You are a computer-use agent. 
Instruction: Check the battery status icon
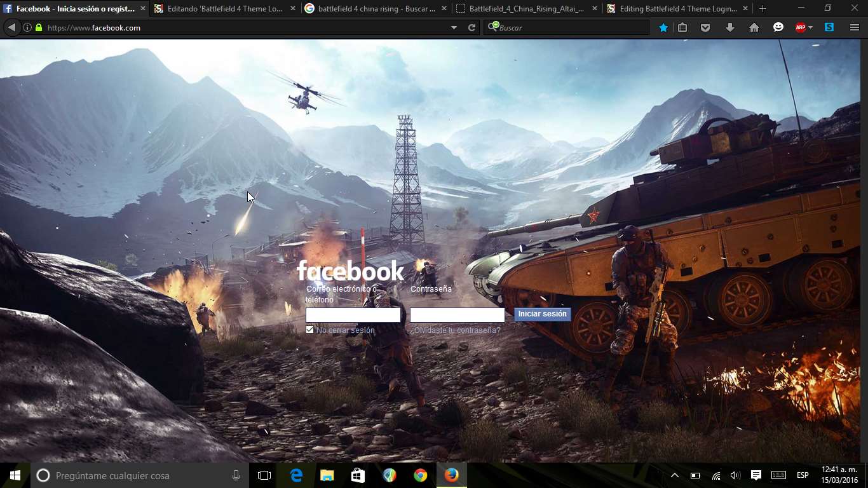pyautogui.click(x=695, y=475)
